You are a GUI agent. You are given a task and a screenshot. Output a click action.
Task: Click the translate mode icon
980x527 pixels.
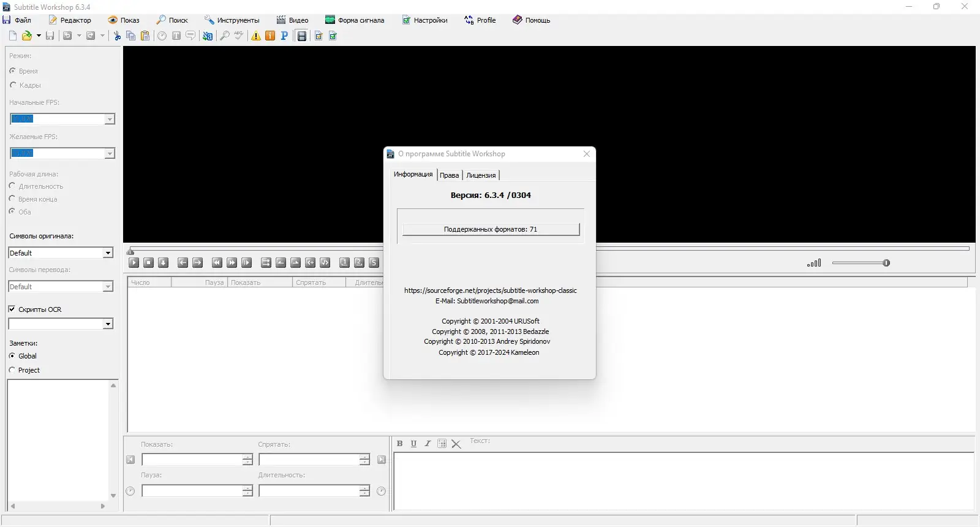coord(208,36)
